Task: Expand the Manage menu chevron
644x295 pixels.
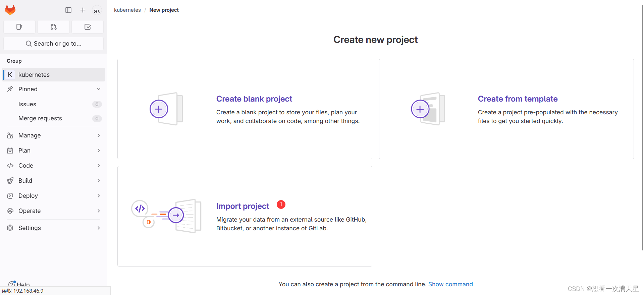Action: pos(99,135)
